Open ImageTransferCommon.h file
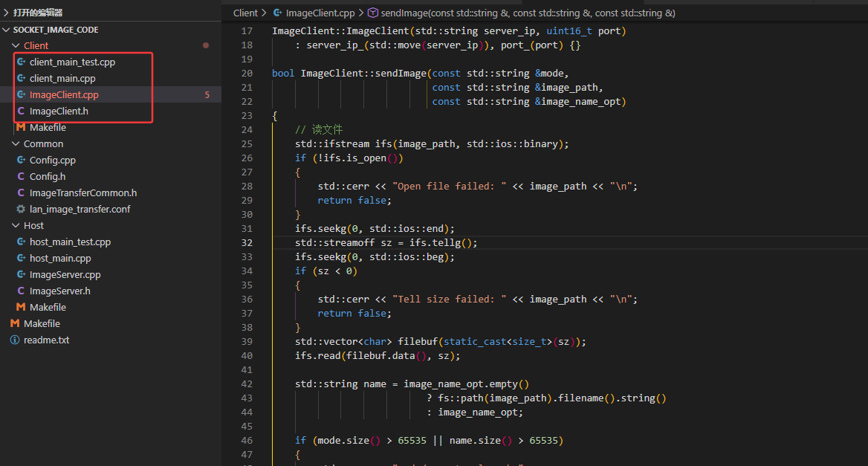The width and height of the screenshot is (868, 466). (x=83, y=192)
